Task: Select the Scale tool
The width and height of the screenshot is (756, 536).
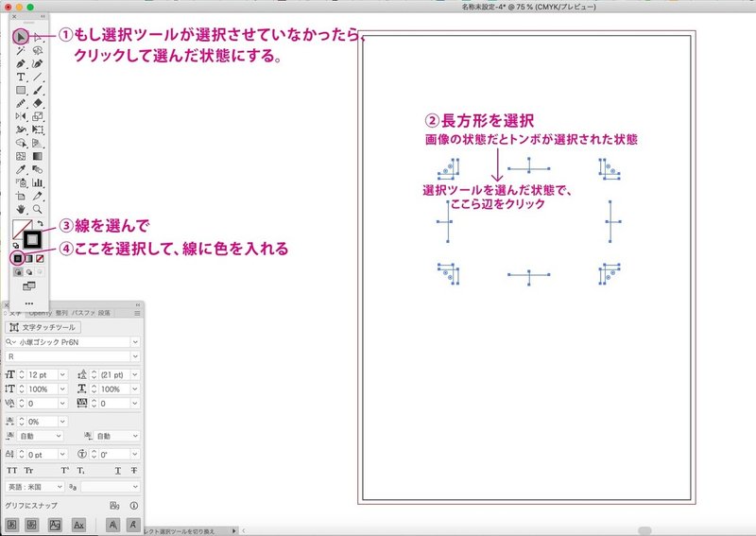Action: pos(38,116)
